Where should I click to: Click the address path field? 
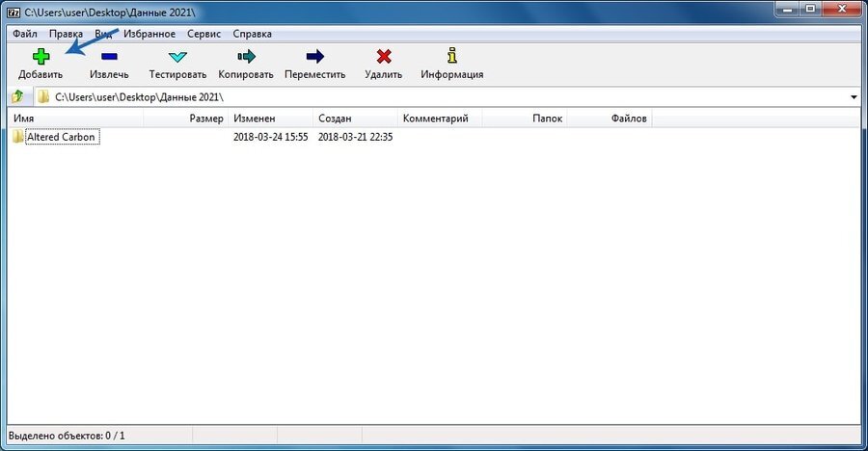[446, 96]
